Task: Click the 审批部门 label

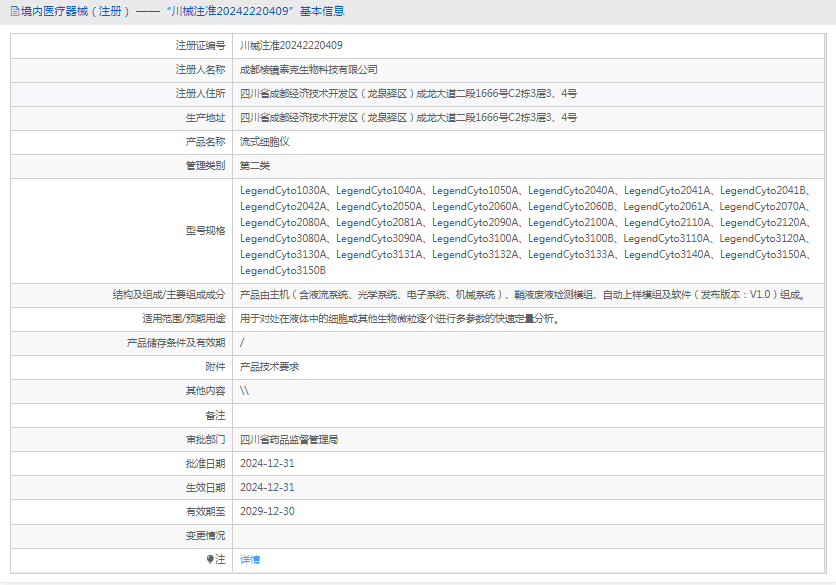Action: click(205, 439)
